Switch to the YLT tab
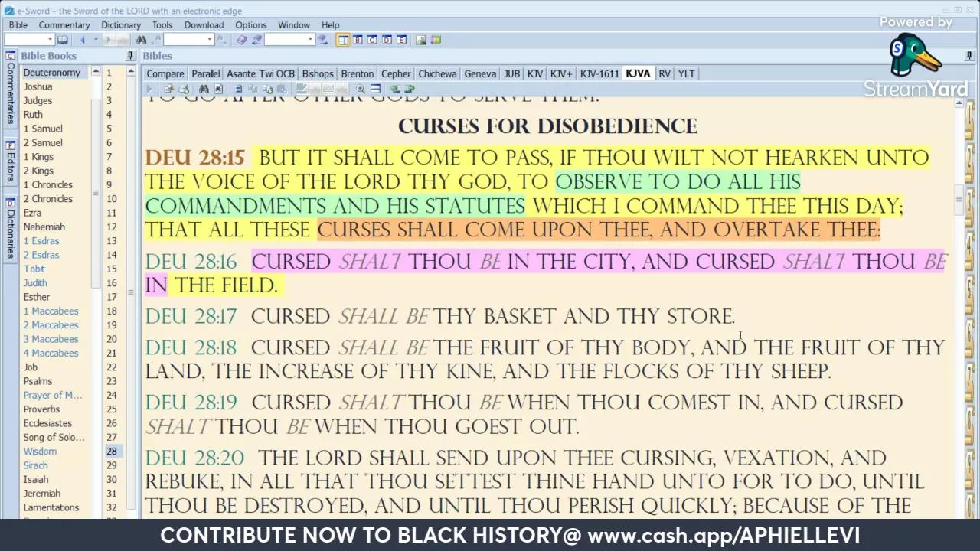Viewport: 980px width, 551px height. pyautogui.click(x=686, y=73)
